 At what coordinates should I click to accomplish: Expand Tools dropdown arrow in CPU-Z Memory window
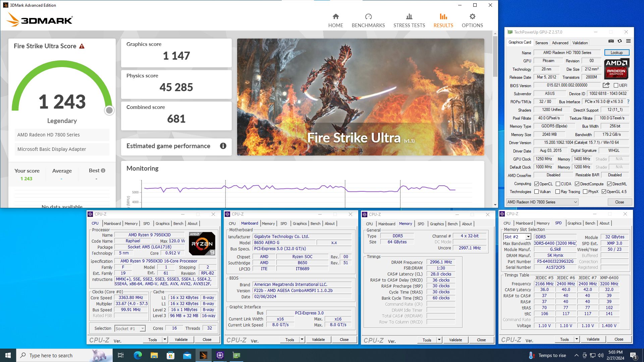click(439, 340)
